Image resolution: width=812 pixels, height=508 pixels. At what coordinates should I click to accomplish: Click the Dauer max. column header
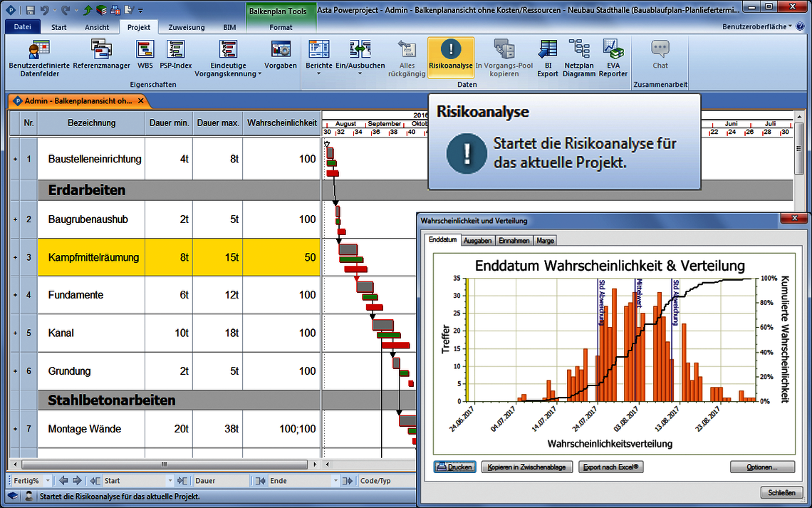(218, 123)
